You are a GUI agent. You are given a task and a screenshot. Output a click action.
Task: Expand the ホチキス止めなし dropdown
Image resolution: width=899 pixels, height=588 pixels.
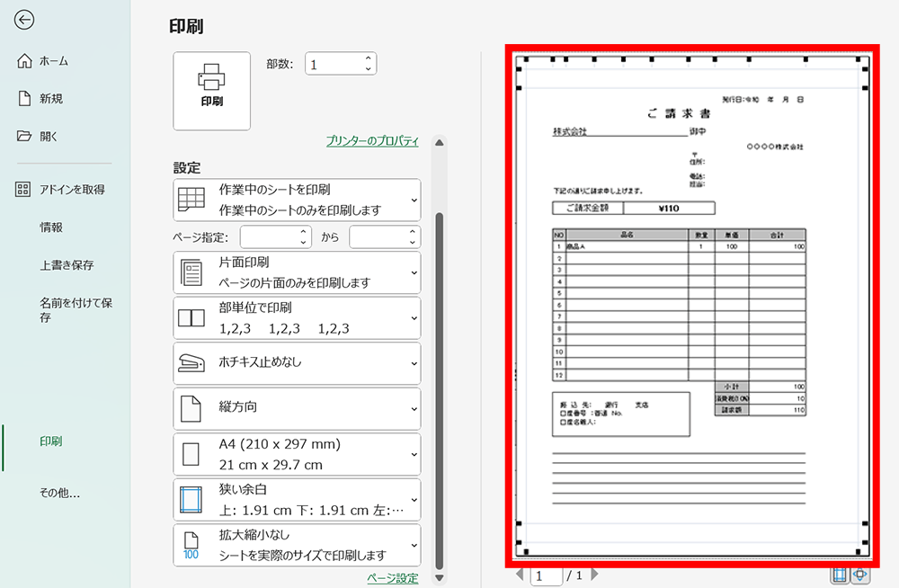pyautogui.click(x=297, y=363)
